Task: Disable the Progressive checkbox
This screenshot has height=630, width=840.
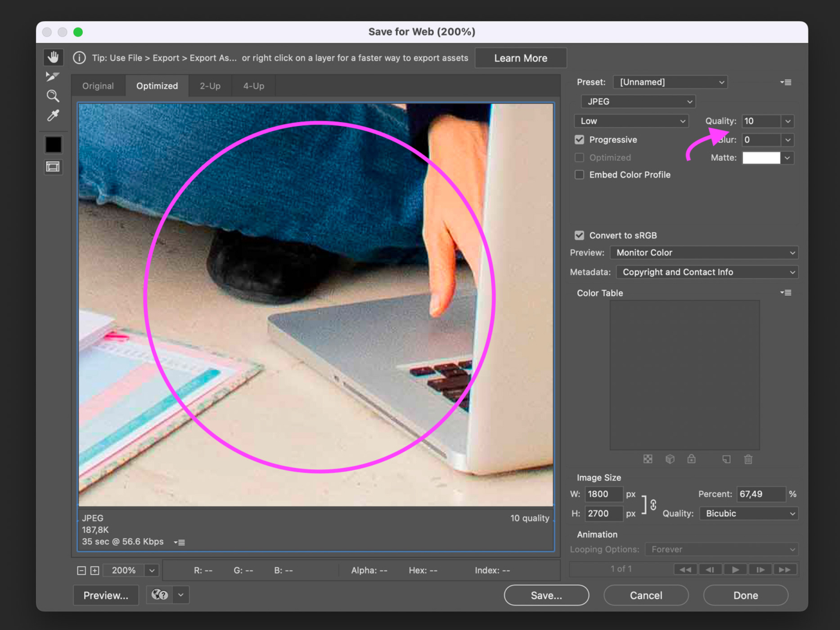Action: (580, 140)
